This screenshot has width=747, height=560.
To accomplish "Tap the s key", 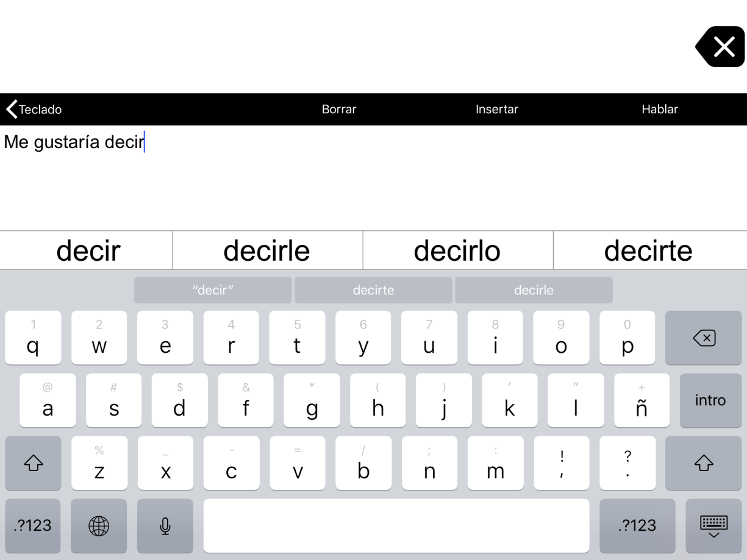I will coord(113,400).
